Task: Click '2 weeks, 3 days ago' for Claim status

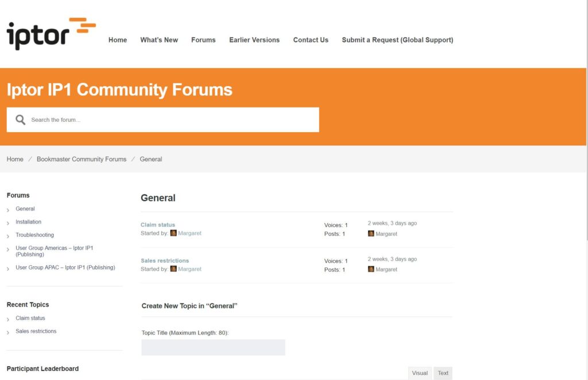Action: [x=392, y=223]
